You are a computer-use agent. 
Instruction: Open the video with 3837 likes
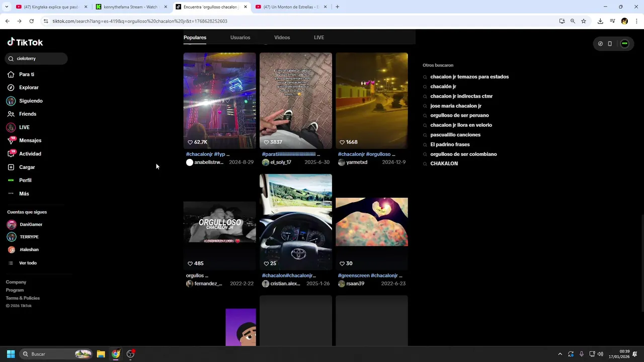(296, 101)
